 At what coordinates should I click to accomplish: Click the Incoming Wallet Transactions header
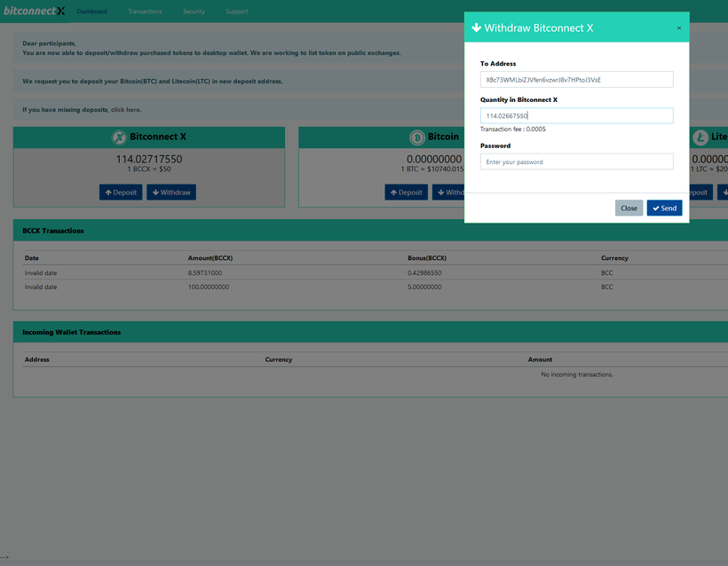72,332
